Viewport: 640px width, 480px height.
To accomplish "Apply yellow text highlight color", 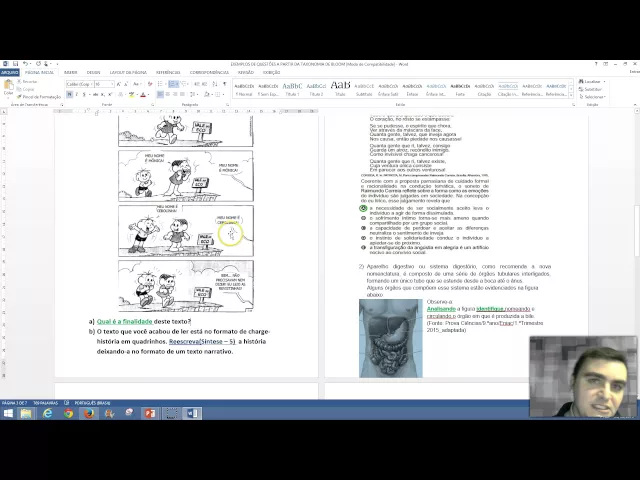I will (x=131, y=94).
